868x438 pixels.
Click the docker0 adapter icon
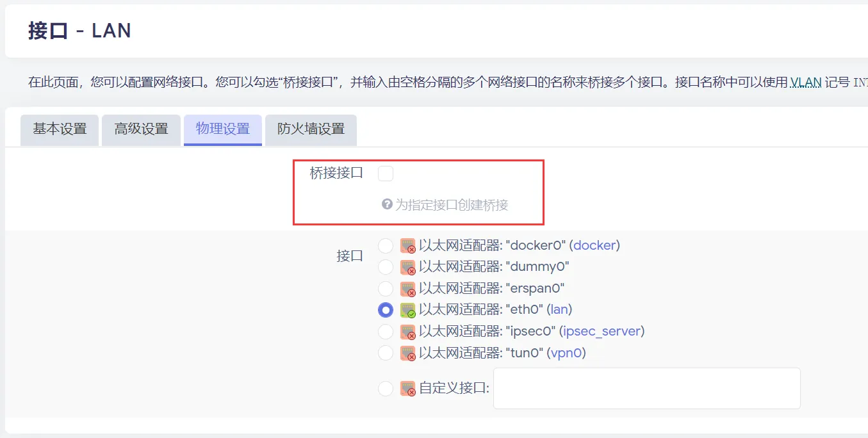pos(408,246)
